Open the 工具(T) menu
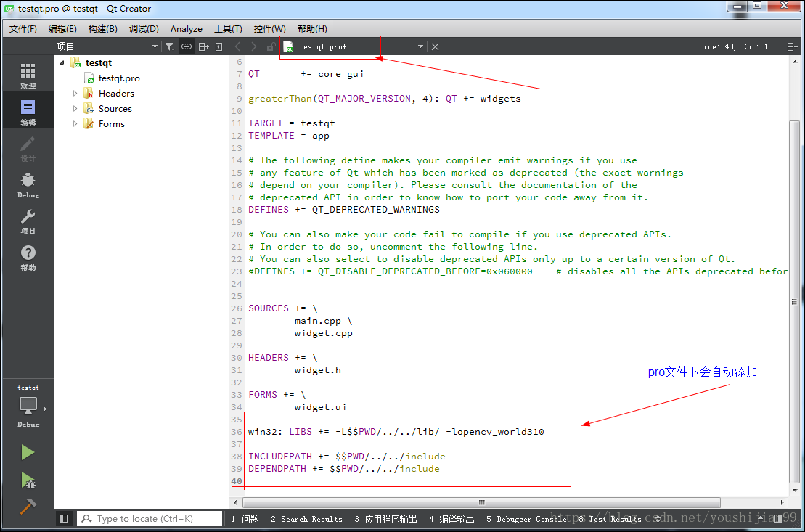 [x=228, y=29]
